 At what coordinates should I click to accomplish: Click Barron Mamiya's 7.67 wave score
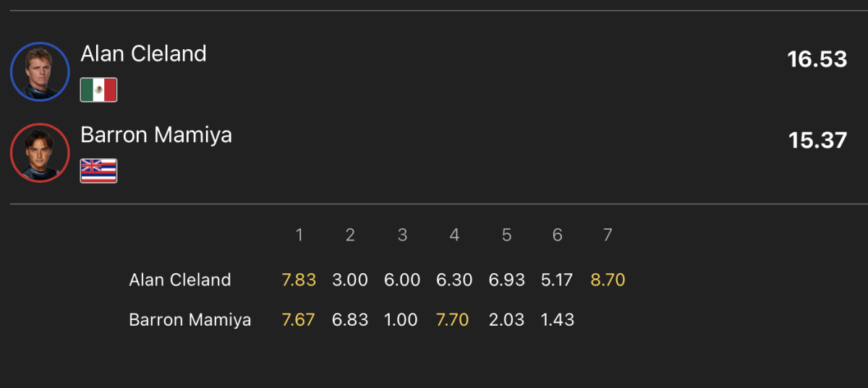[299, 320]
